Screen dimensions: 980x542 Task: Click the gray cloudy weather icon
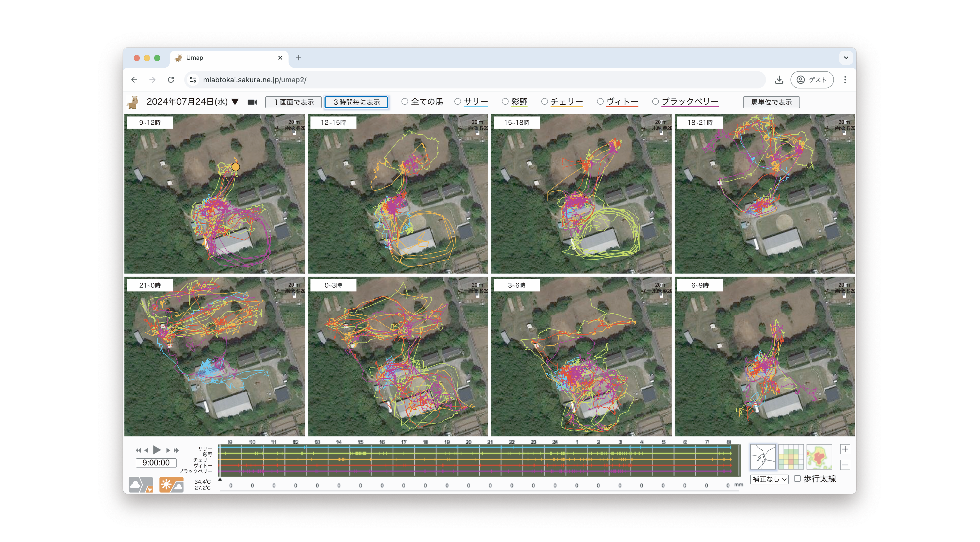140,485
